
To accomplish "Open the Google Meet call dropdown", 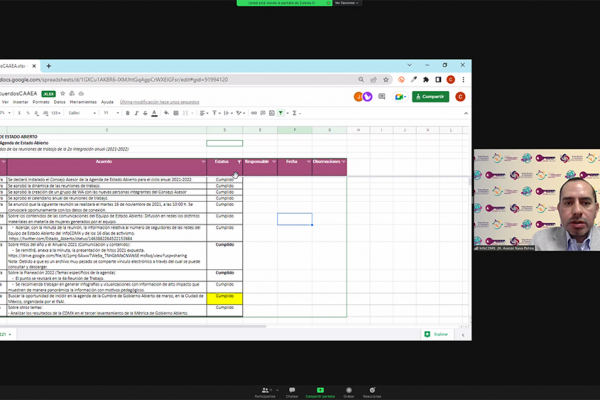I will click(x=400, y=97).
